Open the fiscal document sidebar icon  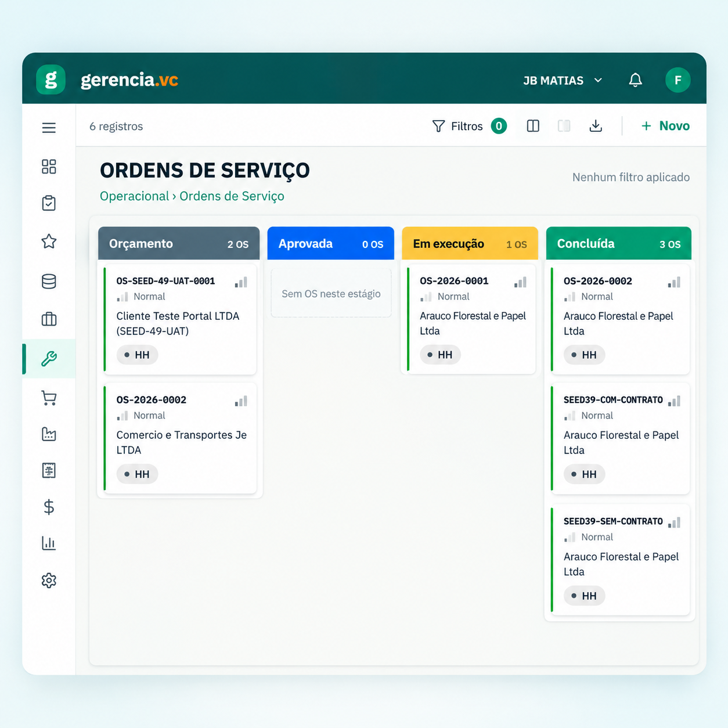point(49,470)
